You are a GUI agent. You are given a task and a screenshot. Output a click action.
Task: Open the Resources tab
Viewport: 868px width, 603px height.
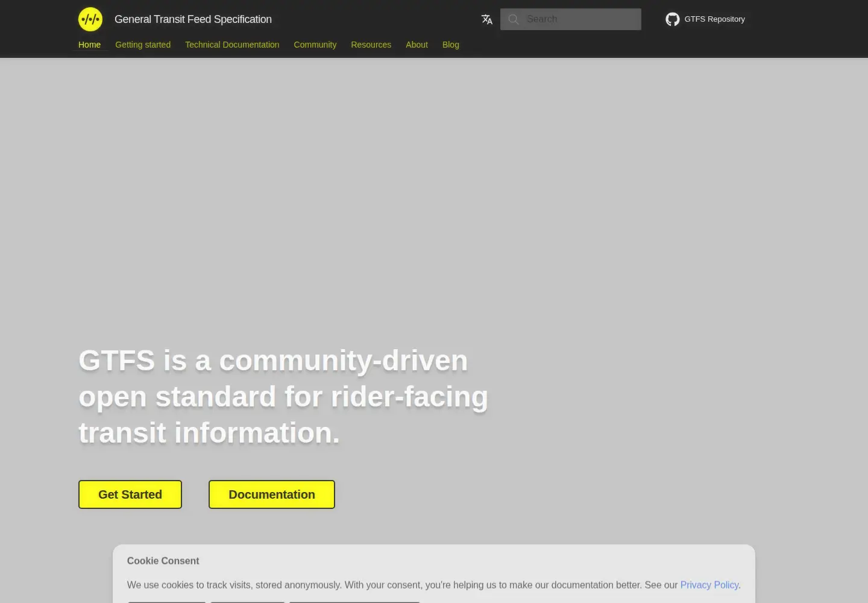point(371,45)
